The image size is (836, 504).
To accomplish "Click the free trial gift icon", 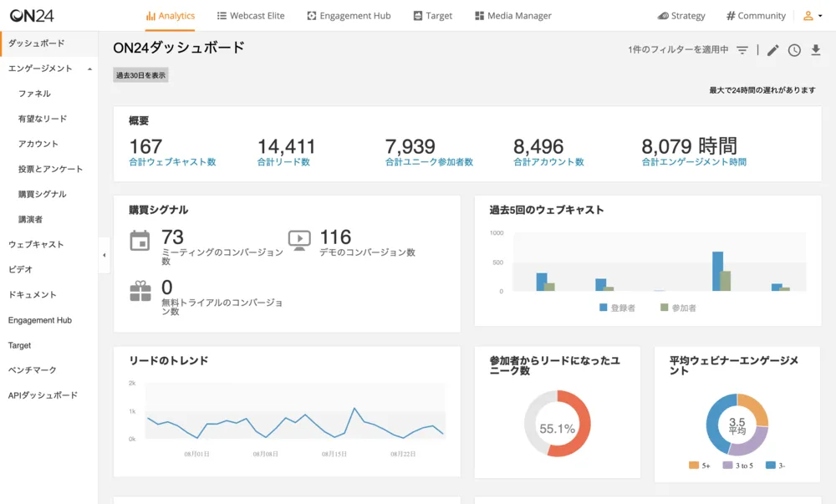I will coord(140,291).
